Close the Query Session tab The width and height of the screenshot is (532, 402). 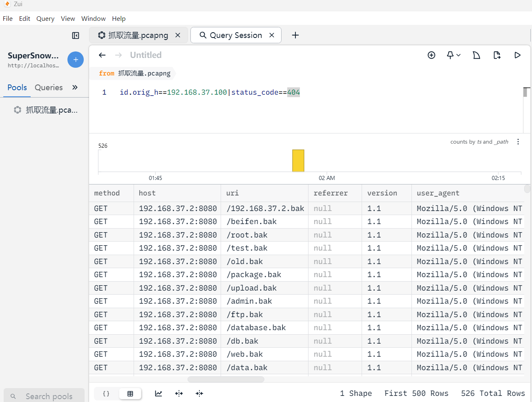(x=272, y=35)
